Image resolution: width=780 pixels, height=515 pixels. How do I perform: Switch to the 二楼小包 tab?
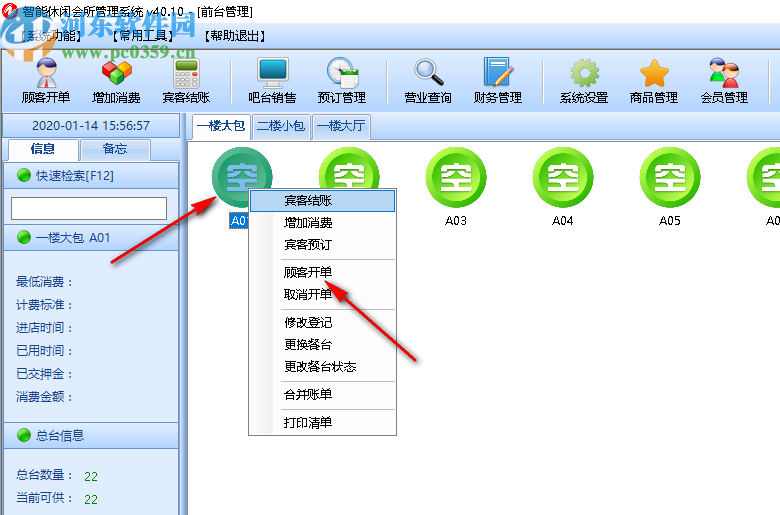click(x=281, y=126)
